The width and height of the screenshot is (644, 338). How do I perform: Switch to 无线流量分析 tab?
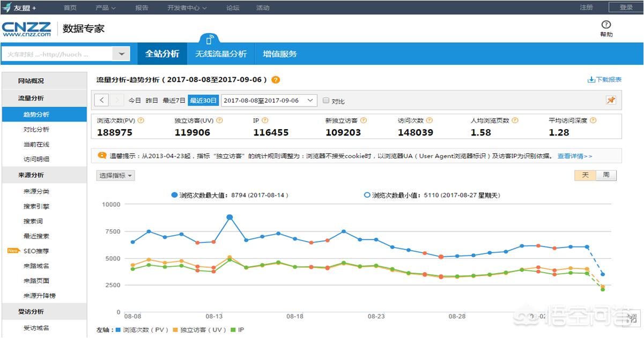[221, 54]
